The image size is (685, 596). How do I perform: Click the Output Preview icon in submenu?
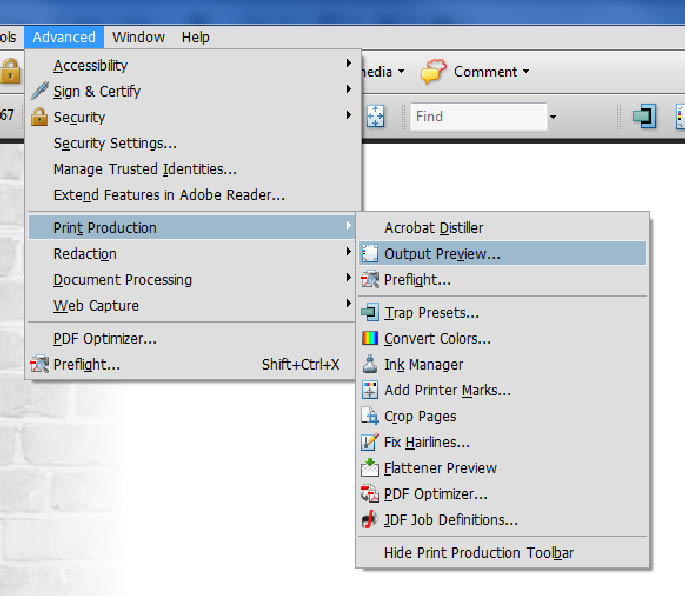pyautogui.click(x=370, y=253)
